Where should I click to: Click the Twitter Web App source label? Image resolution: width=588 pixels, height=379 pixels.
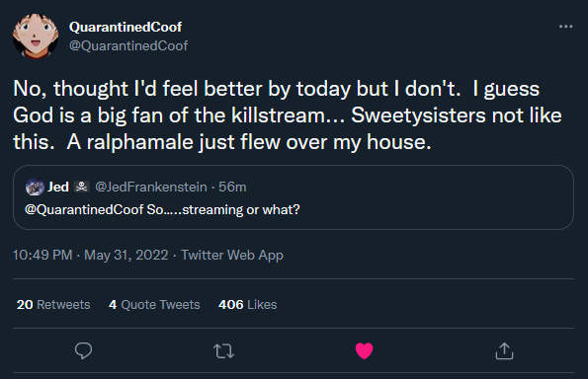(232, 255)
